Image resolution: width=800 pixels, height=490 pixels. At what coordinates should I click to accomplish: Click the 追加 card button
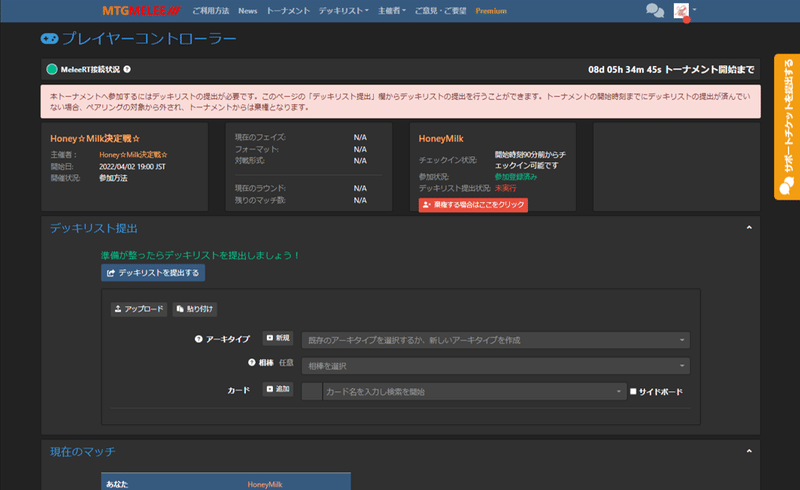[278, 389]
